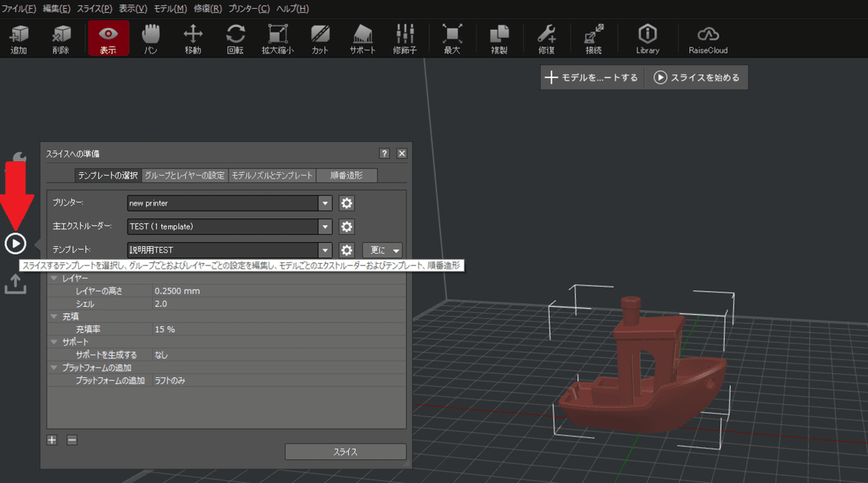Click the left sidebar upload/export icon

(x=15, y=284)
